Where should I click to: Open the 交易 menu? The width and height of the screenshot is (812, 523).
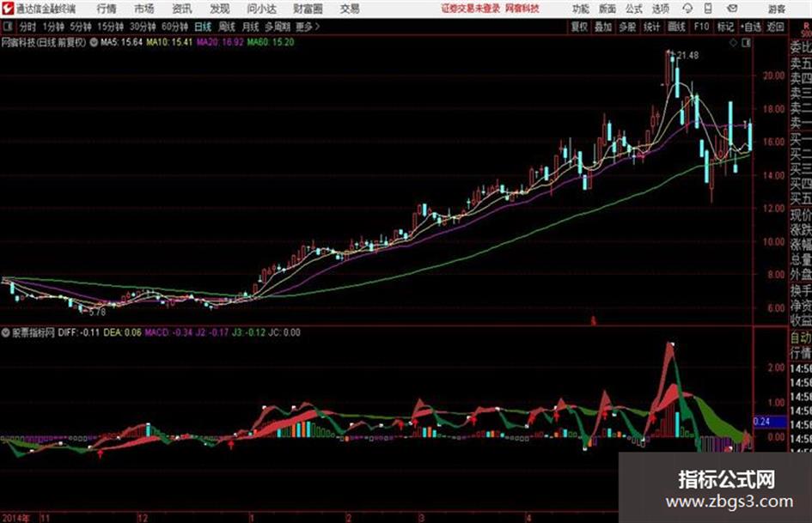[x=350, y=9]
